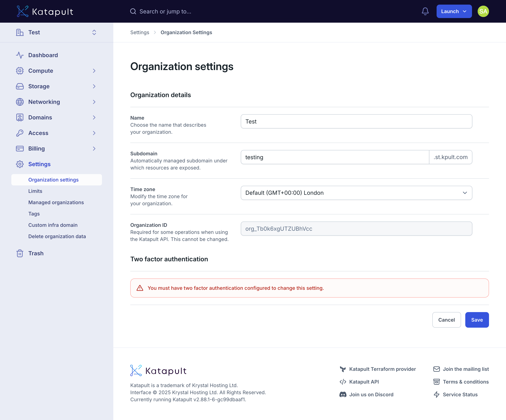Click the Organization Settings breadcrumb text
This screenshot has width=506, height=420.
click(x=186, y=32)
